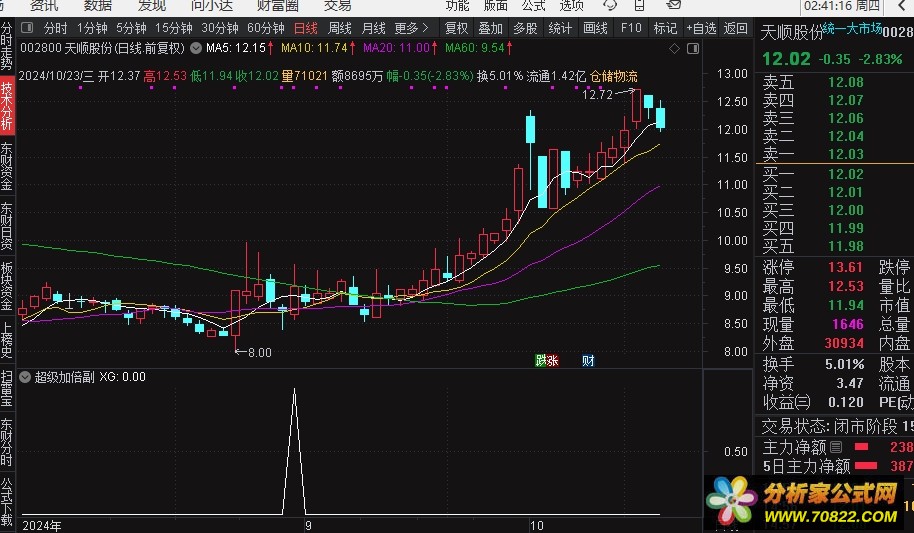
Task: Switch to the 30分钟 timeframe
Action: tap(220, 28)
